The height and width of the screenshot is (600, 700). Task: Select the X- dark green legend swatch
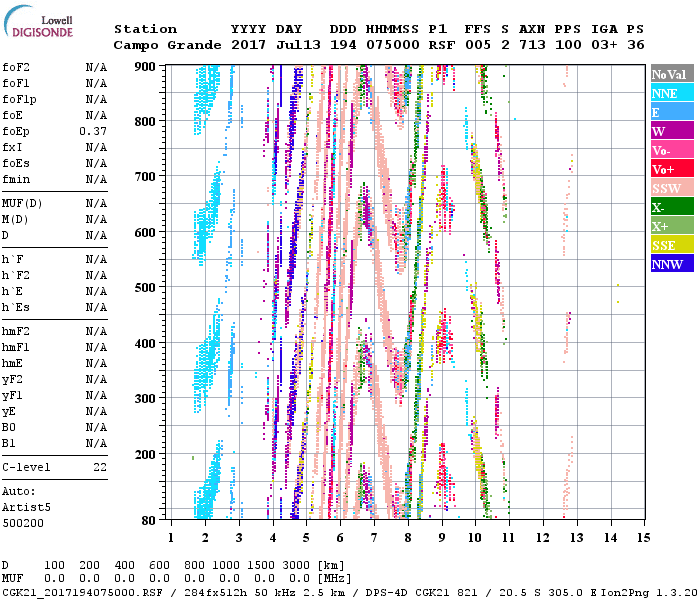(x=669, y=208)
